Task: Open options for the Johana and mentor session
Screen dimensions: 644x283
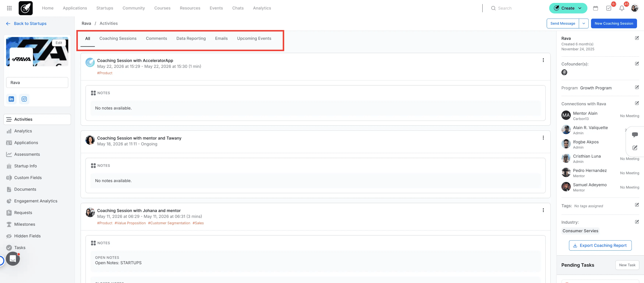Action: pyautogui.click(x=543, y=210)
